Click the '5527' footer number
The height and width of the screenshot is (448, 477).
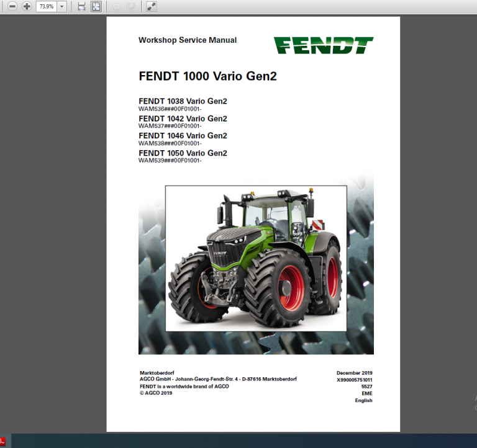367,387
